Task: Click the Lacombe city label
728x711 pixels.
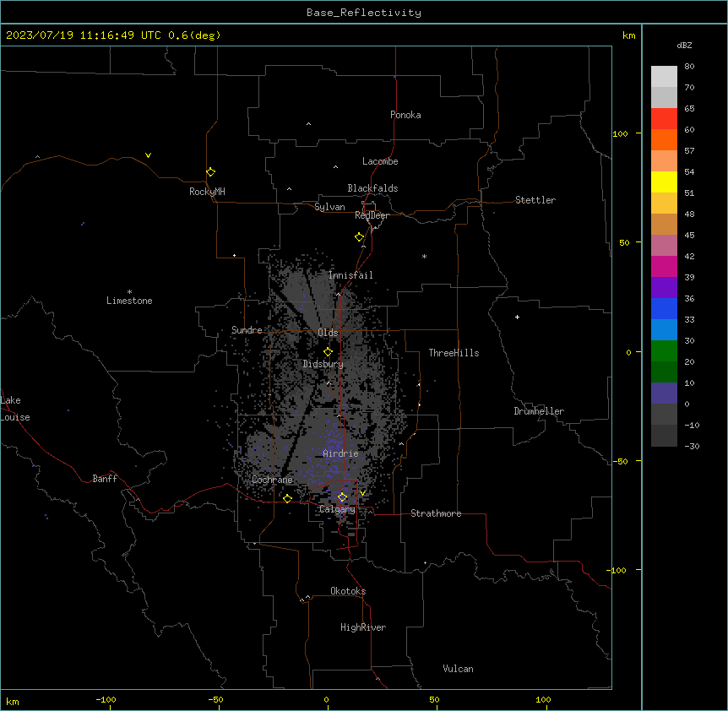Action: click(380, 161)
